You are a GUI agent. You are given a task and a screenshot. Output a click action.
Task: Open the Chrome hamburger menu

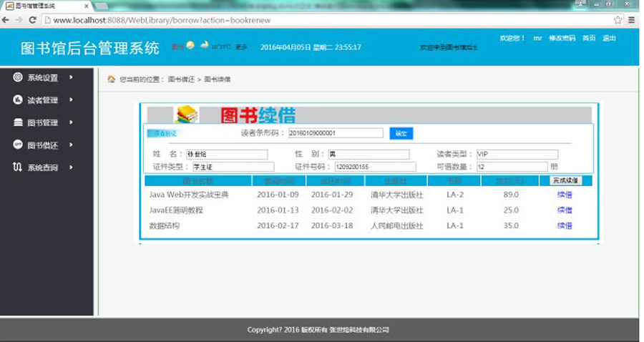[x=632, y=20]
